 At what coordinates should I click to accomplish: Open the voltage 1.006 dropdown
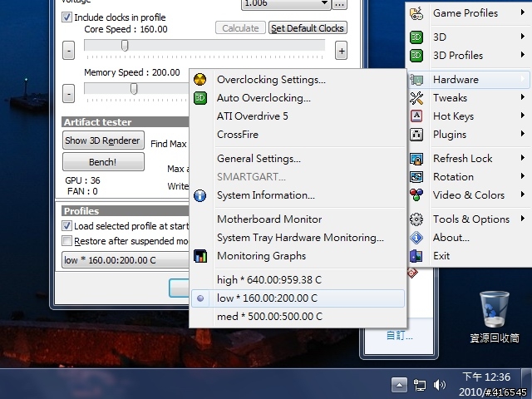click(x=324, y=3)
